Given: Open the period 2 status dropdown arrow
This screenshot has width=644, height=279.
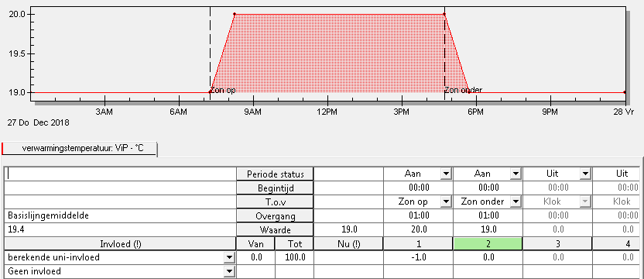Looking at the screenshot, I should pos(516,174).
